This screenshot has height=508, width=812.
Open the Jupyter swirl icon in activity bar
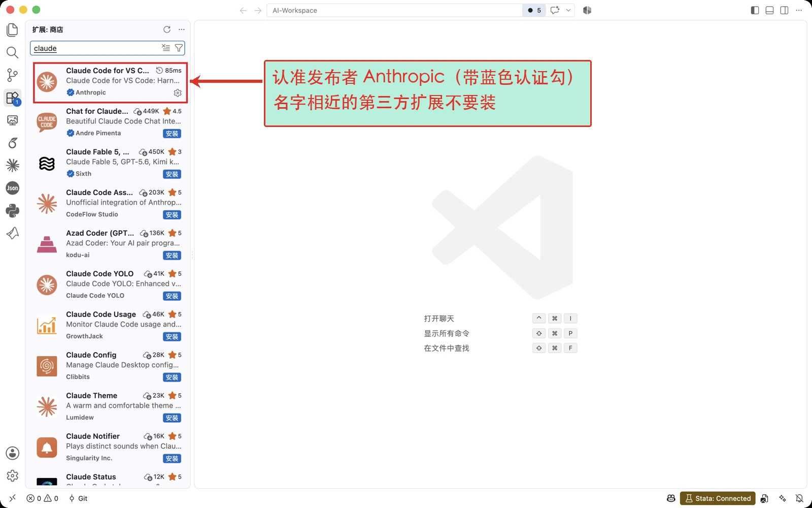13,143
